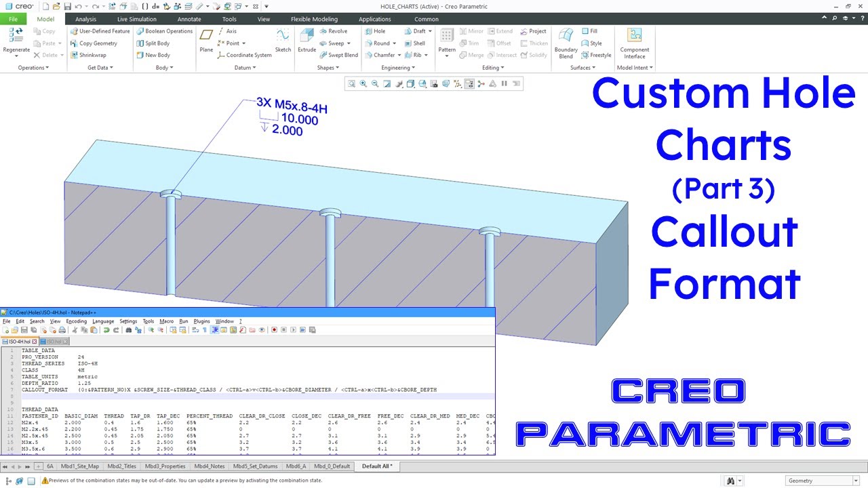
Task: Click Refit in the graphics toolbar
Action: (351, 83)
